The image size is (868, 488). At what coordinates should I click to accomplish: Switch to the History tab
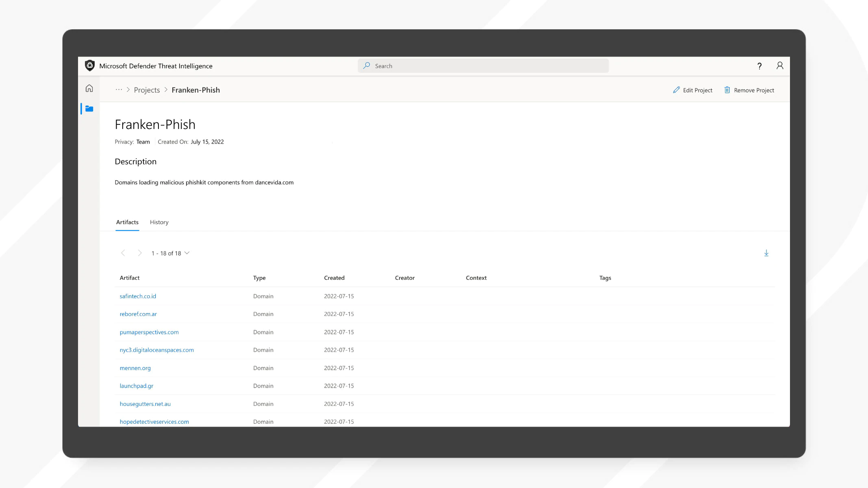(159, 222)
